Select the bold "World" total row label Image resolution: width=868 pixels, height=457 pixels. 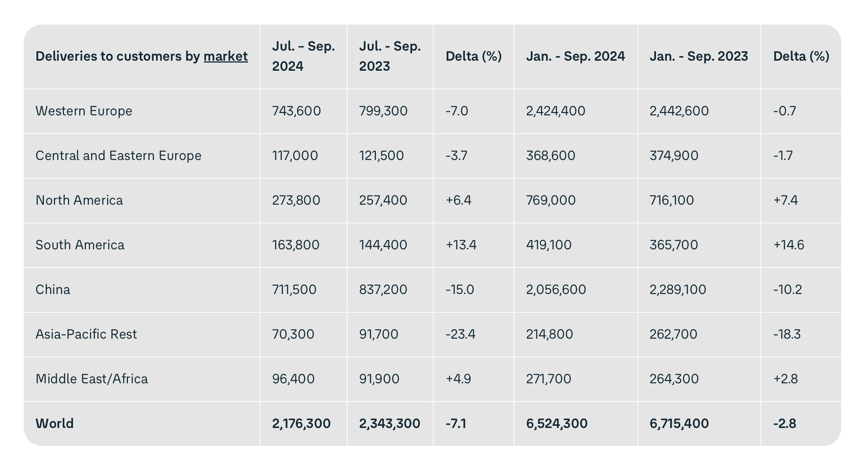pyautogui.click(x=55, y=424)
